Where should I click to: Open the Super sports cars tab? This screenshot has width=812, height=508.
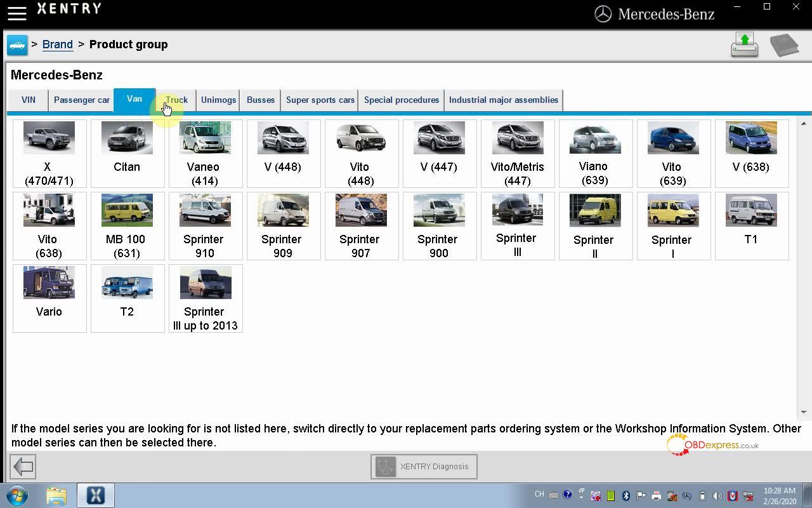coord(320,100)
